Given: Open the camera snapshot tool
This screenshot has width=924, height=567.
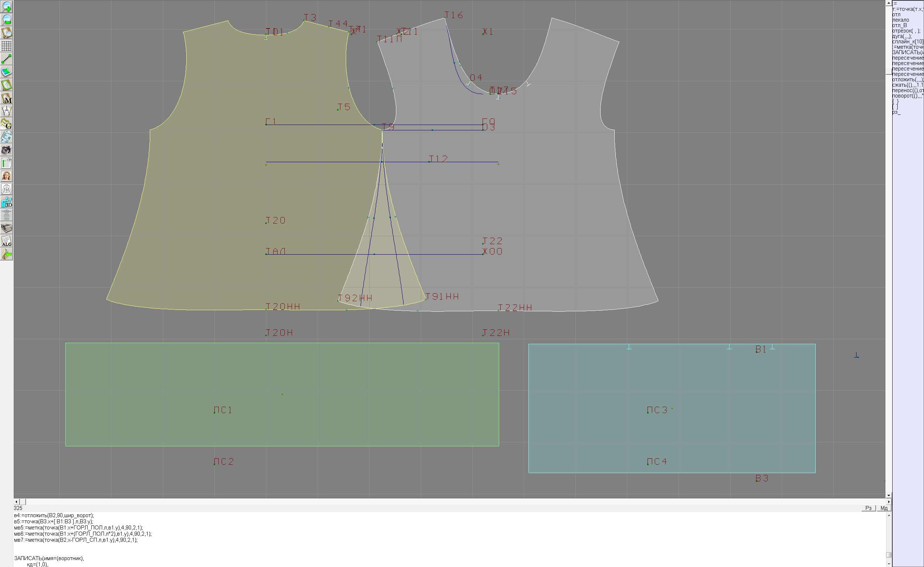Looking at the screenshot, I should (x=6, y=150).
